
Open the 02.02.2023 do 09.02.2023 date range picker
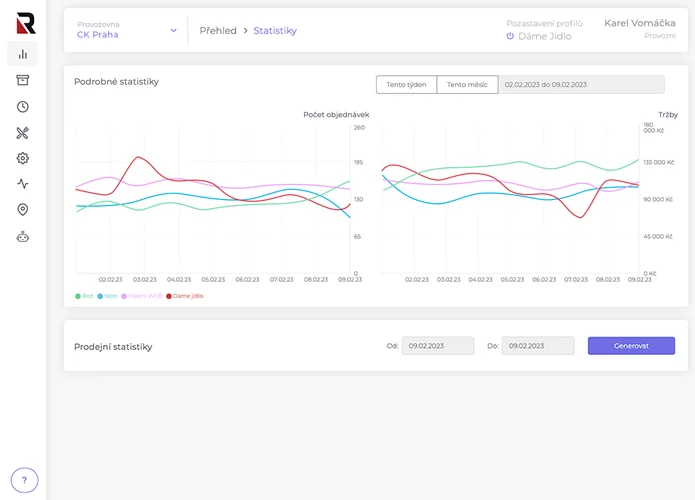click(x=580, y=85)
